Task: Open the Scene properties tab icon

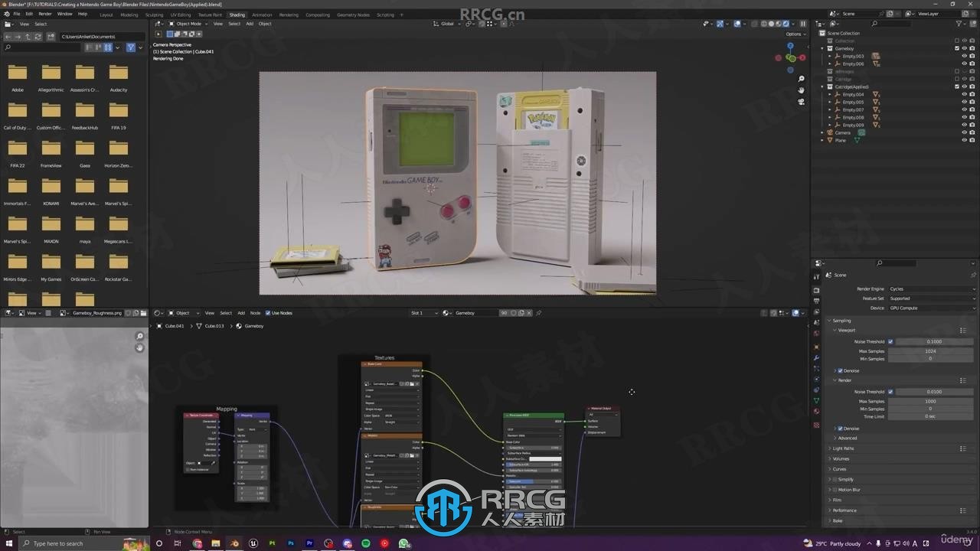Action: [x=816, y=324]
